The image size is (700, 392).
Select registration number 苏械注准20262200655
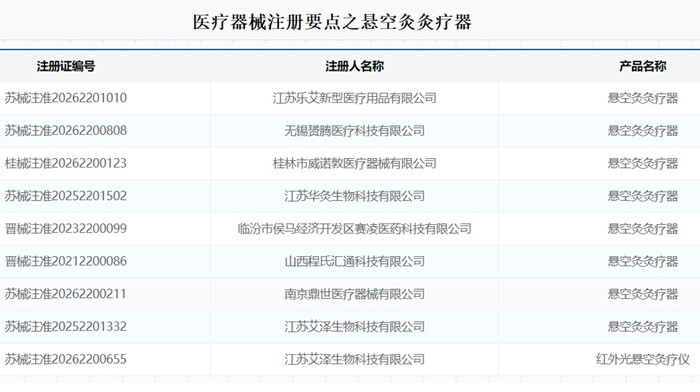[66, 359]
